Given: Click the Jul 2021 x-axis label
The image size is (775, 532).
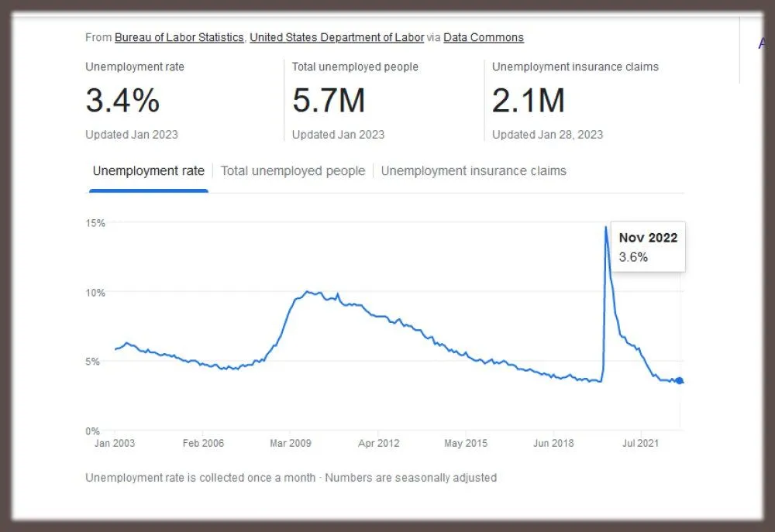Looking at the screenshot, I should tap(640, 444).
